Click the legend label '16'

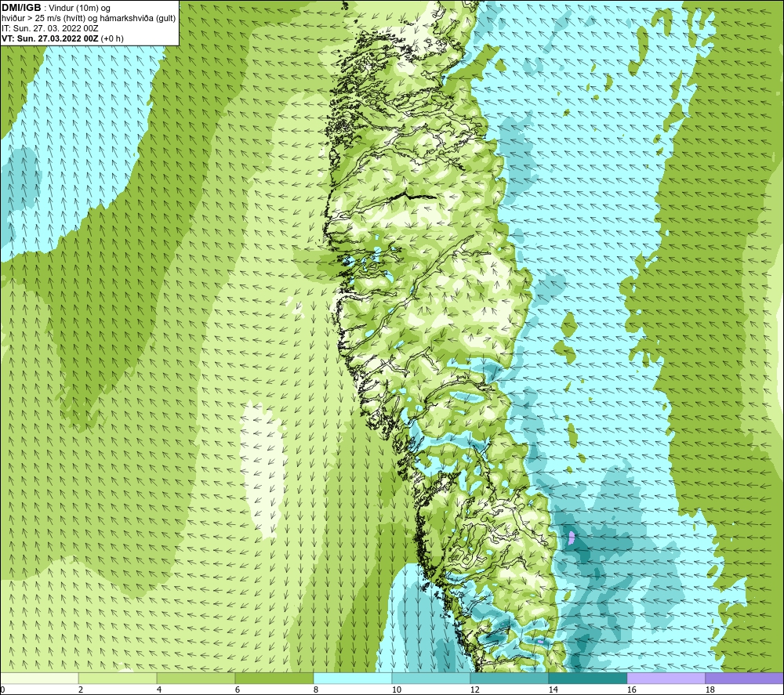pyautogui.click(x=631, y=690)
